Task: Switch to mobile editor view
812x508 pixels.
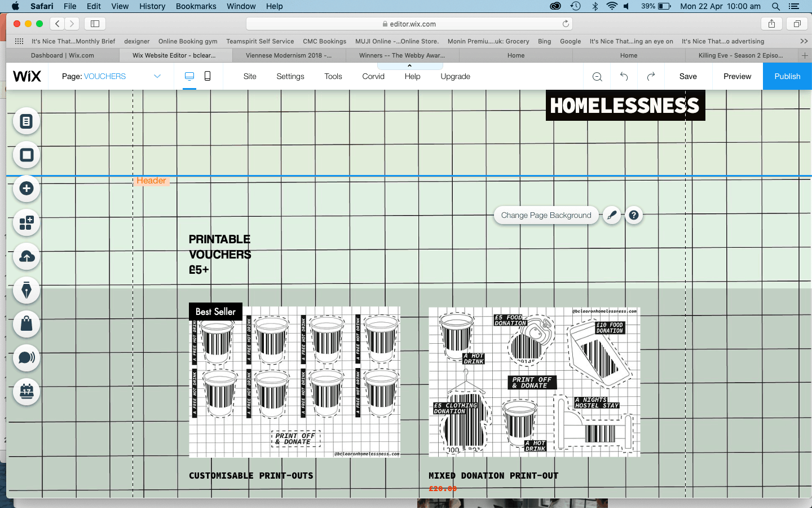Action: point(208,76)
